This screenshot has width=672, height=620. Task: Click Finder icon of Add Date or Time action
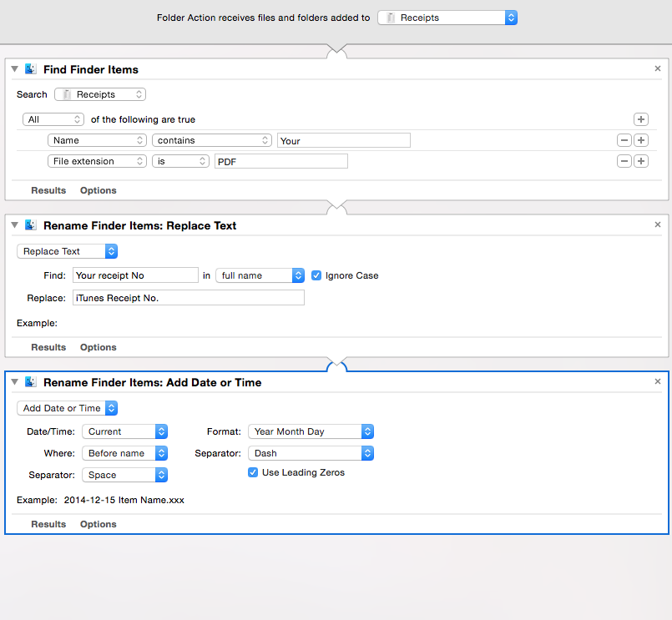tap(30, 382)
